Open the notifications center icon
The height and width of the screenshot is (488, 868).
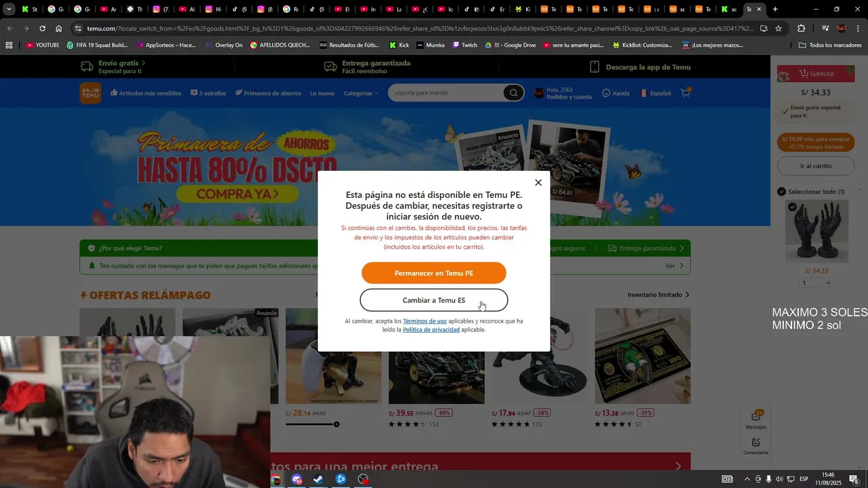pyautogui.click(x=854, y=479)
